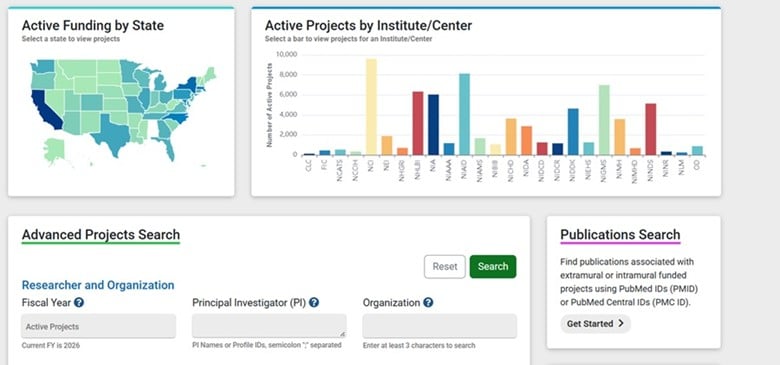Click the Get Started button in Publications Search
780x365 pixels.
pos(595,324)
